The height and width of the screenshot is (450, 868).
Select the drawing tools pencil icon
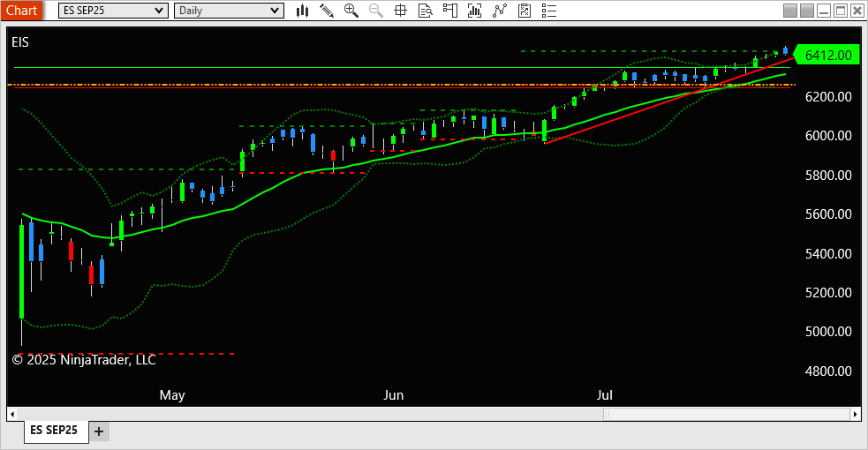(327, 11)
